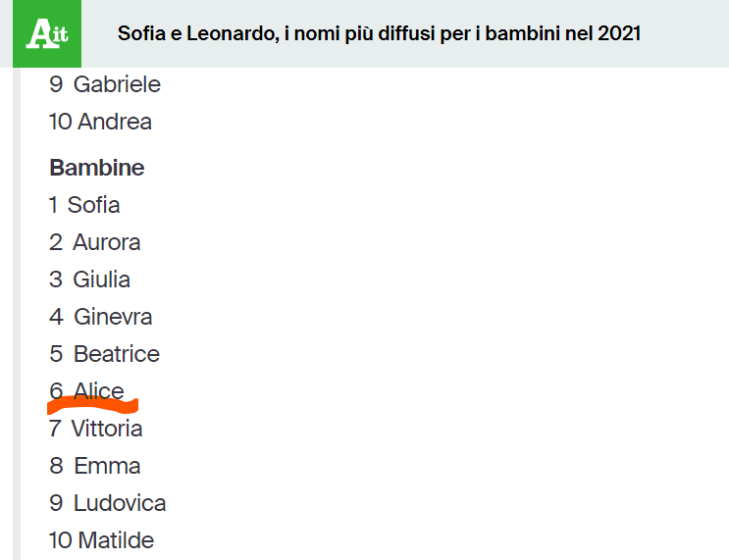Click the '10 Andrea' list entry

pos(100,122)
